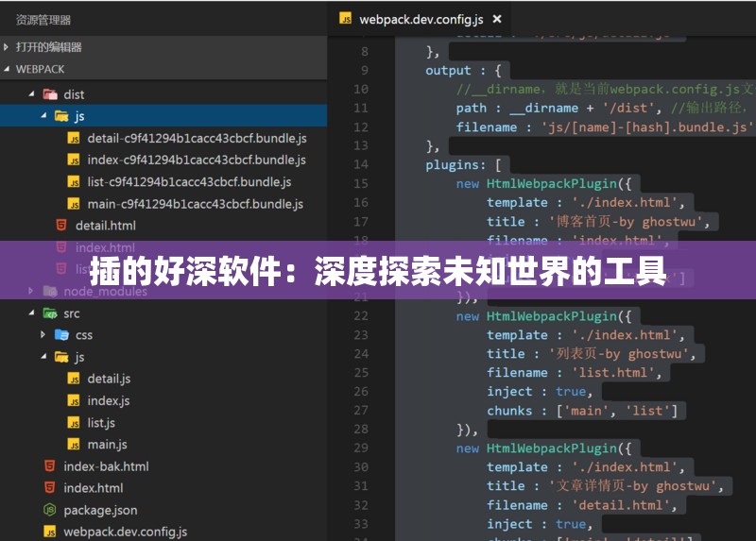Close the webpack.dev.config.js tab
The width and height of the screenshot is (756, 541).
497,19
